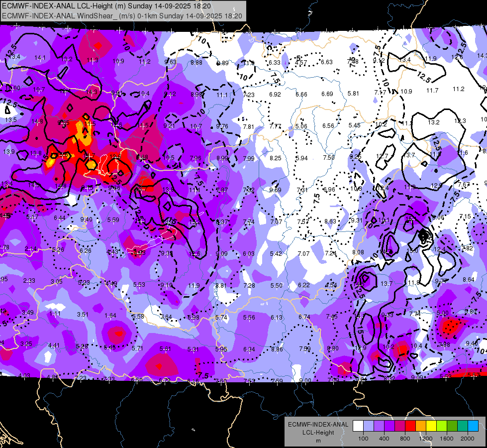Screen dimensions: 487x448
Task: Click the shear value '1.64' on the map
Action: tap(110, 316)
